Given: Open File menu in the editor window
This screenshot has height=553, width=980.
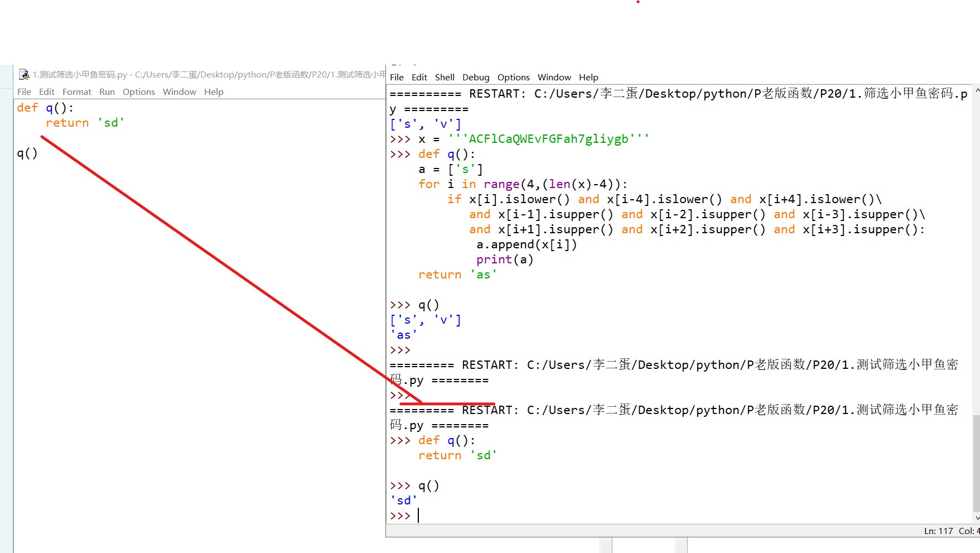Looking at the screenshot, I should 24,92.
